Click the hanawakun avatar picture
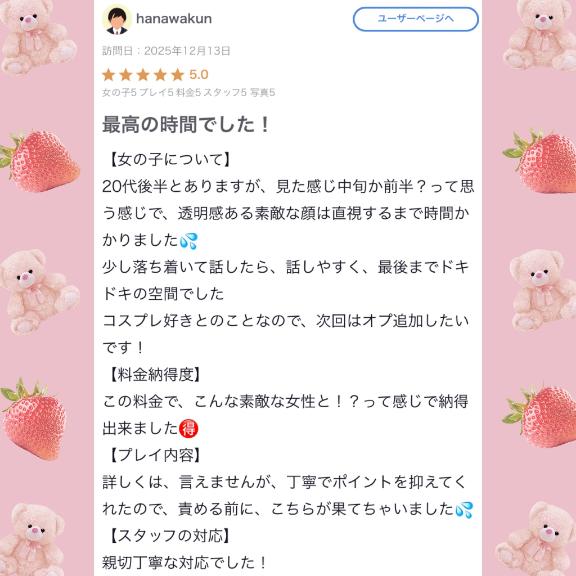This screenshot has height=576, width=576. [117, 20]
